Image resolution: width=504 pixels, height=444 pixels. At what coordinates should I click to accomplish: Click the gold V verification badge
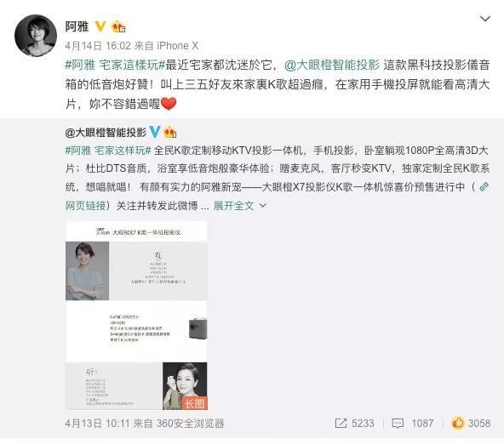pyautogui.click(x=100, y=26)
